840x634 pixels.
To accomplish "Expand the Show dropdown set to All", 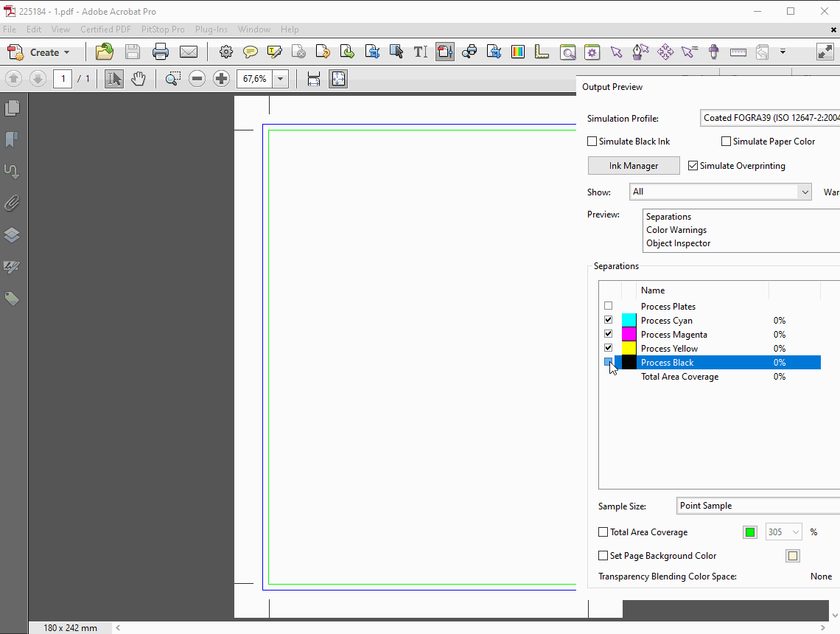I will click(x=804, y=192).
